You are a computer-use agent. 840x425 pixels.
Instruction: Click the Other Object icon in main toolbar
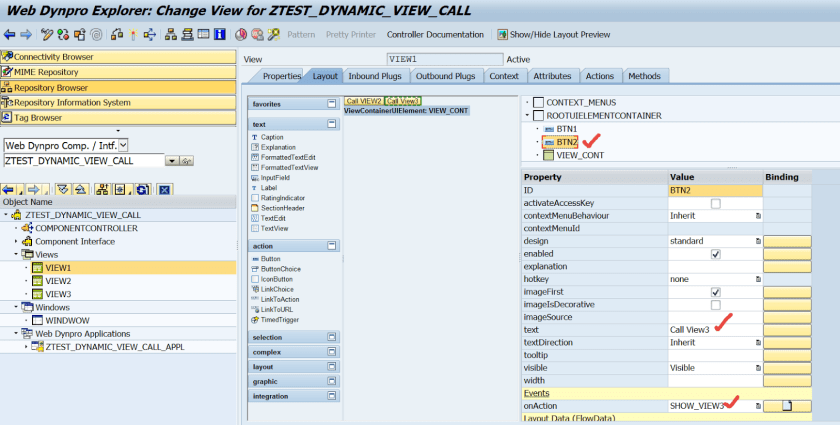point(80,35)
